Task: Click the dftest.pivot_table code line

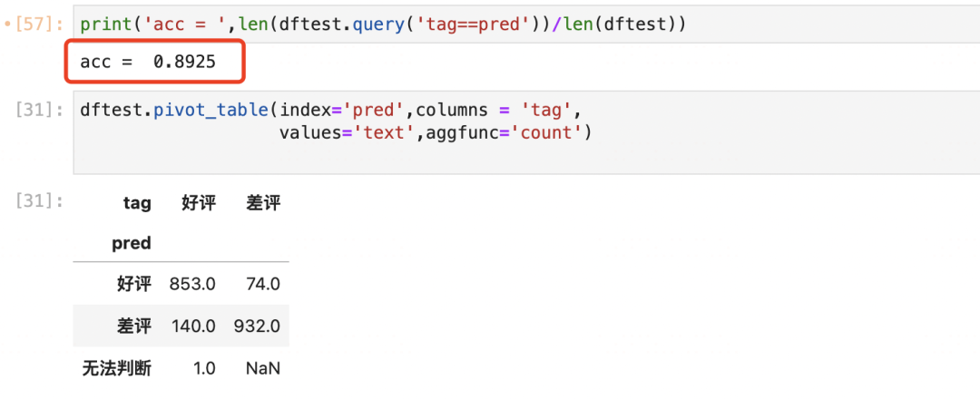Action: (328, 111)
